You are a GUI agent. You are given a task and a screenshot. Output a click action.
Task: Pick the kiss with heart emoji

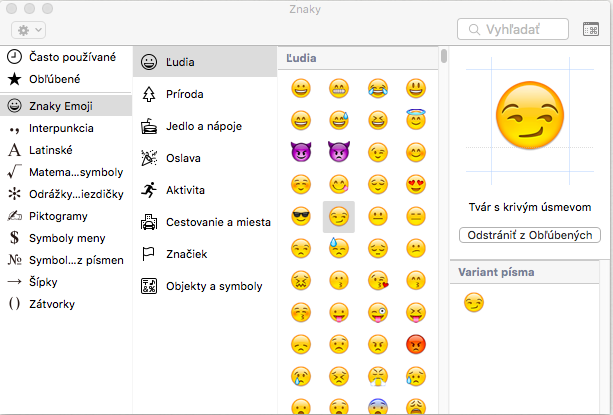tap(378, 280)
